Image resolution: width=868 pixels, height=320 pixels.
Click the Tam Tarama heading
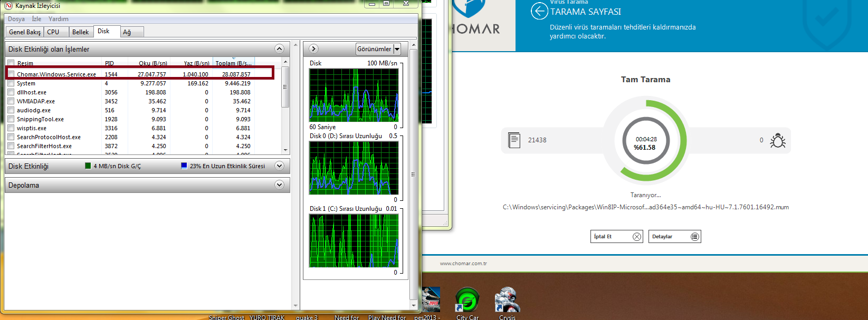pos(645,80)
